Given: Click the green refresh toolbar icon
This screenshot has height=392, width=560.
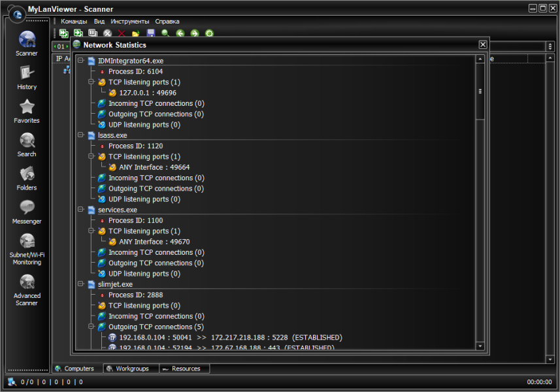Looking at the screenshot, I should [209, 33].
